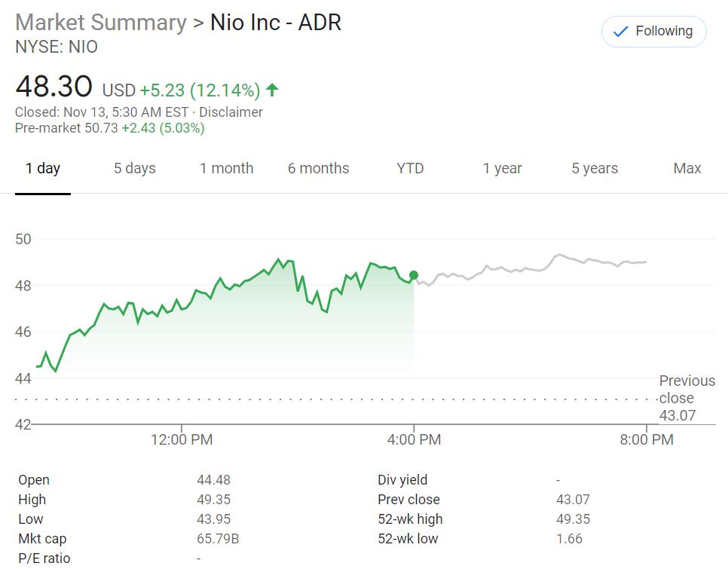Open the 6 months chart view

coord(318,168)
